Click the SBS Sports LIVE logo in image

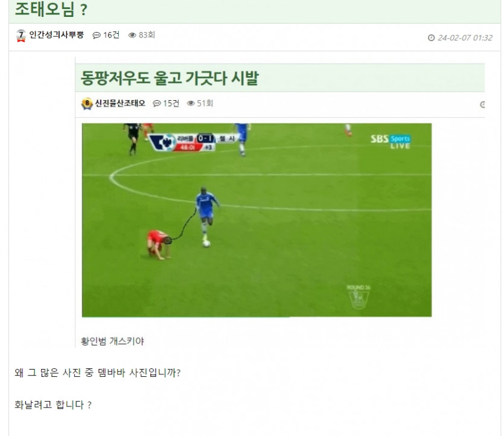[391, 142]
